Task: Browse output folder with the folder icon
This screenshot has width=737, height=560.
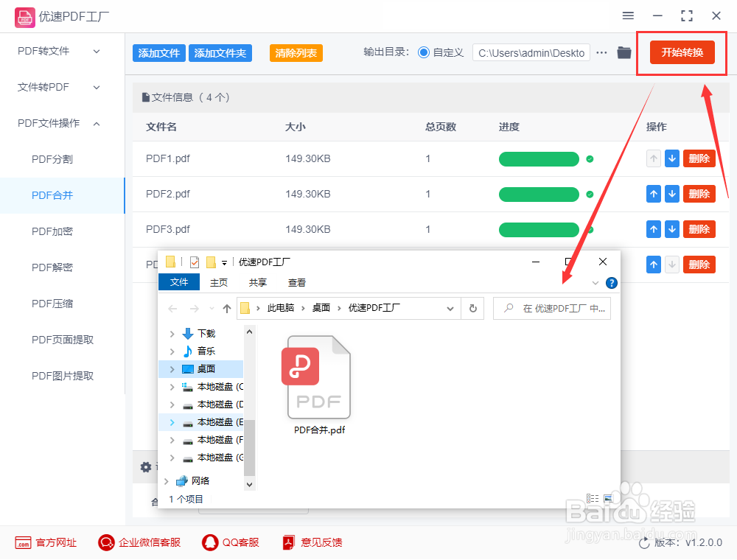Action: [x=624, y=52]
